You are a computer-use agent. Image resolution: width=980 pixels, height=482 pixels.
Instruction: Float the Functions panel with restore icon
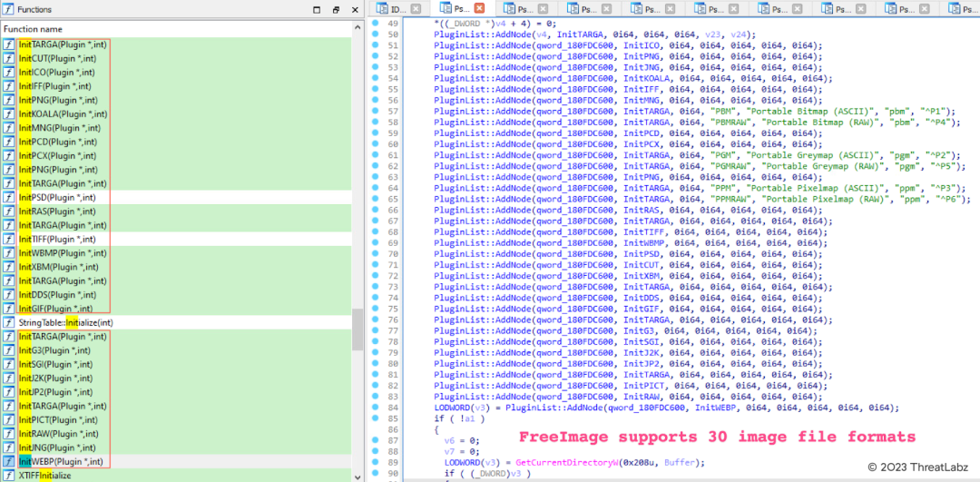click(x=336, y=9)
